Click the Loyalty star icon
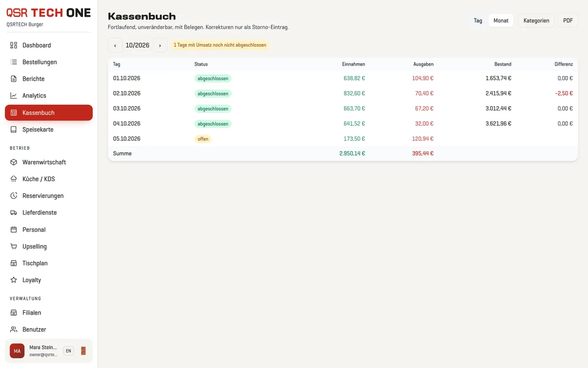 coord(14,280)
